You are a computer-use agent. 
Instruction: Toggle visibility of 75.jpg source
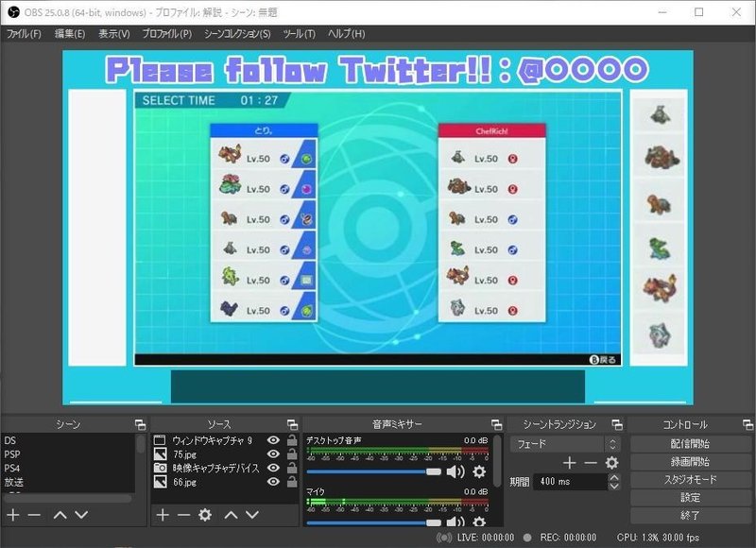coord(273,454)
